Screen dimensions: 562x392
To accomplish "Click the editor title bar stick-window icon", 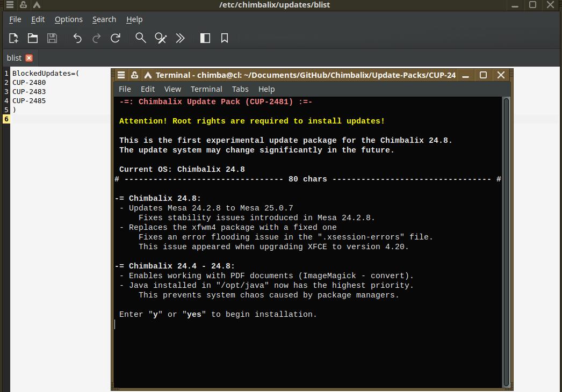I will click(23, 5).
